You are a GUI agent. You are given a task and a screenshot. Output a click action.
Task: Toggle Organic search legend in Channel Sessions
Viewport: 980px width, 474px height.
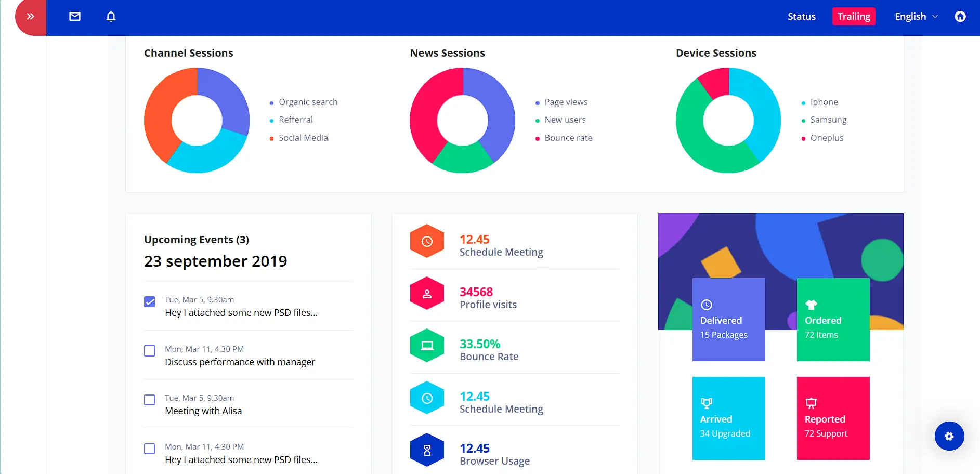point(307,102)
